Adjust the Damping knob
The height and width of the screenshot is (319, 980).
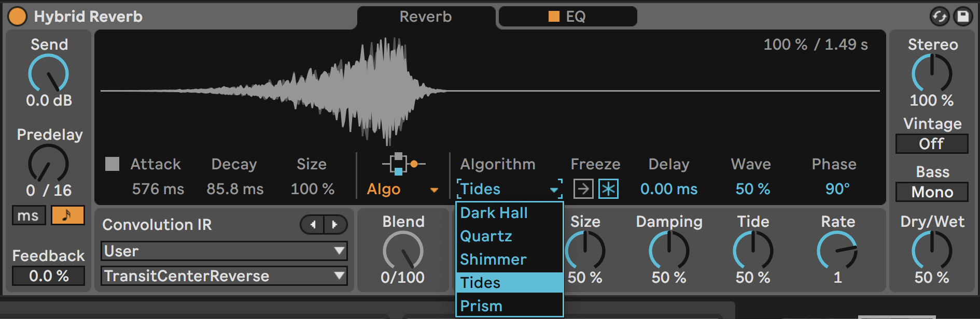pos(669,251)
